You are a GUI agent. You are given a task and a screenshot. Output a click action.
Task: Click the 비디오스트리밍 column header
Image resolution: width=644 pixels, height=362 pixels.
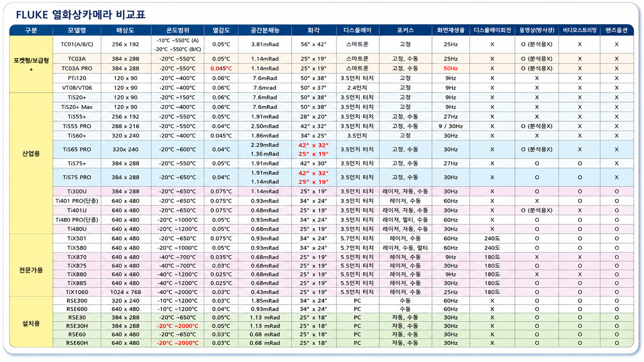point(579,30)
